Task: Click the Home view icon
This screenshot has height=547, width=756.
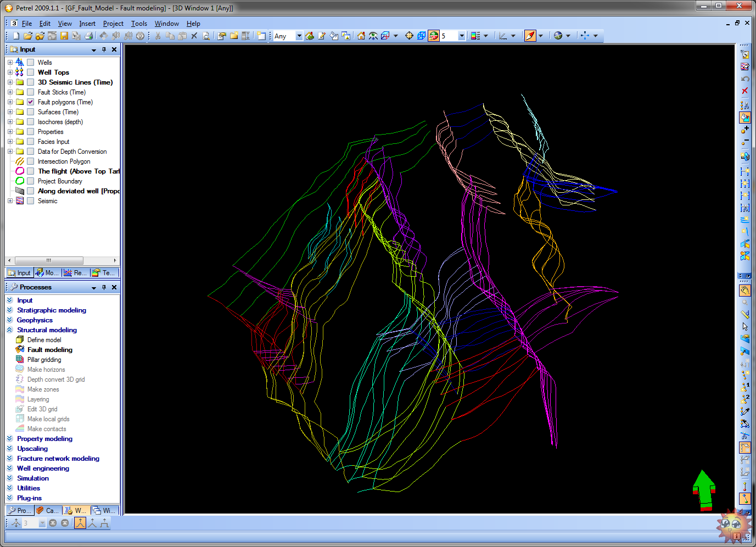Action: coord(361,36)
